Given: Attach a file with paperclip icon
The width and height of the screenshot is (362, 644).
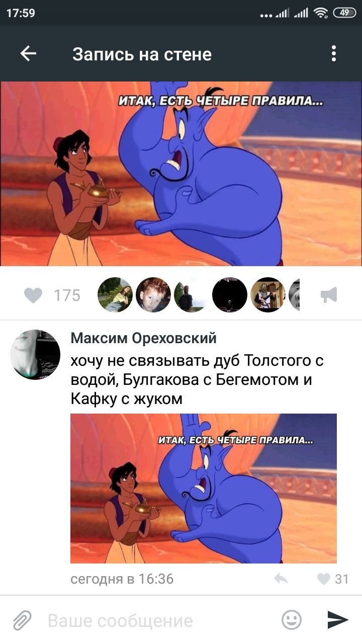Looking at the screenshot, I should [x=22, y=620].
